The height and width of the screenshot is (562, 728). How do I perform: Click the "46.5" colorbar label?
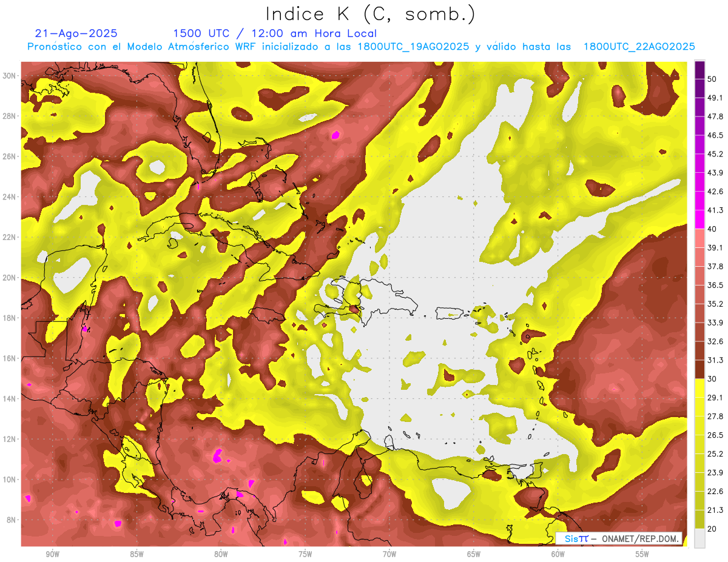point(715,136)
